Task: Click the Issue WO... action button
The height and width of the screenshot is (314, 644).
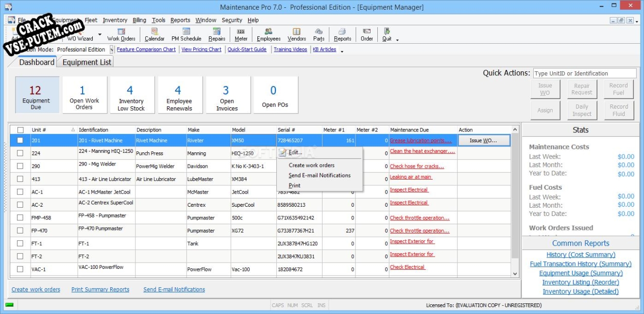Action: tap(484, 140)
